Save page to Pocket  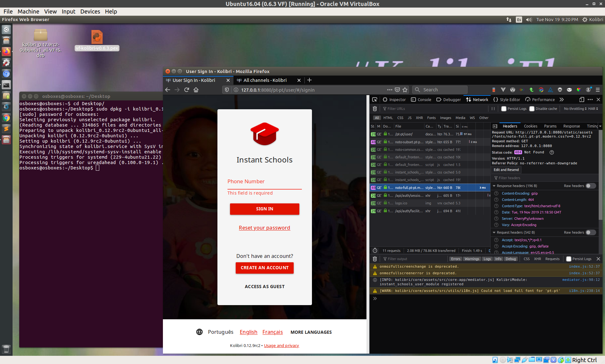pos(397,90)
